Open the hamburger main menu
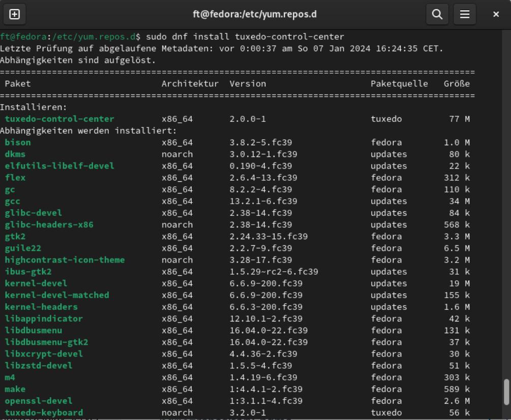 [465, 14]
